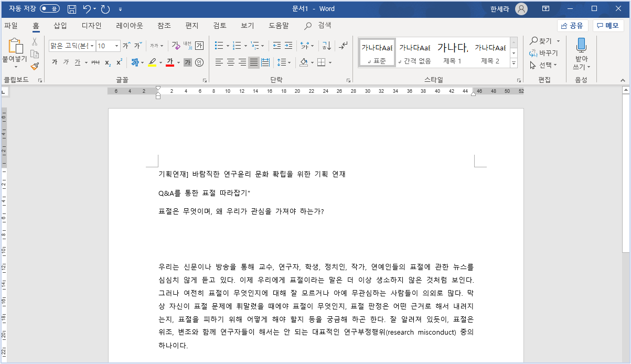Screen dimensions: 631x364
Task: Apply the 제목 1 style
Action: point(452,53)
